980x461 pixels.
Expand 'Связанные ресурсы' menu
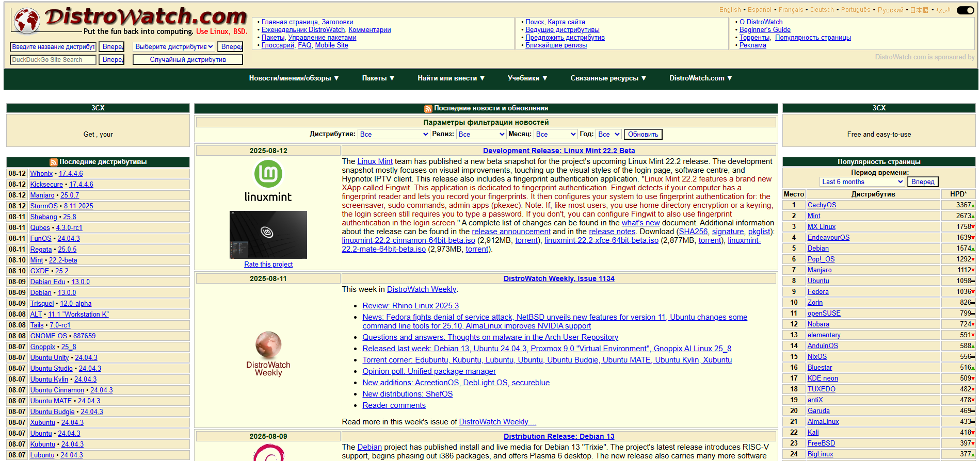(608, 78)
